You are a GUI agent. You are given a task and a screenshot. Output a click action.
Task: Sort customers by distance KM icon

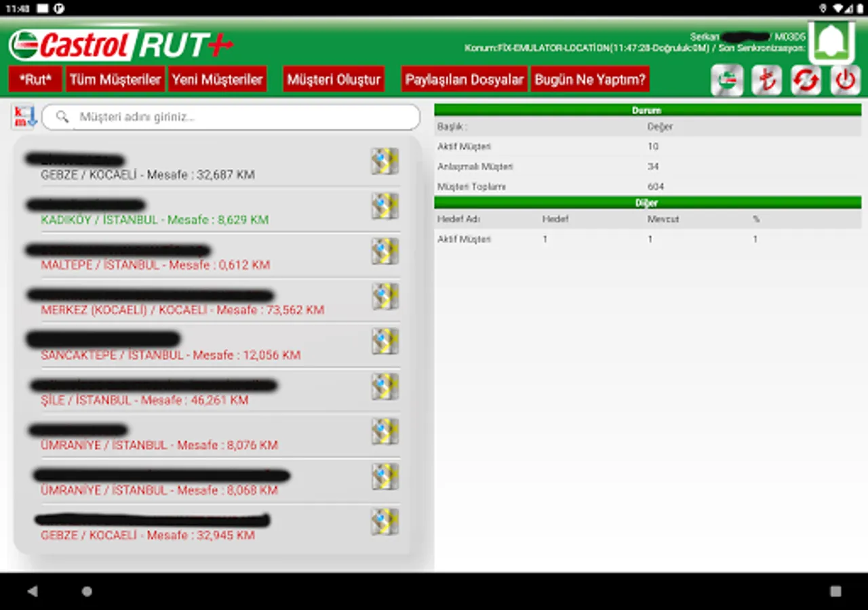click(24, 117)
